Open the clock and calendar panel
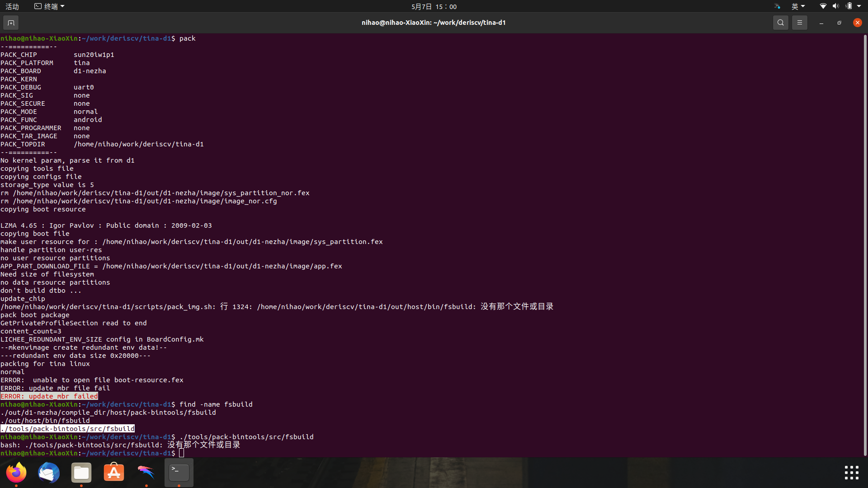Viewport: 868px width, 488px height. [434, 6]
